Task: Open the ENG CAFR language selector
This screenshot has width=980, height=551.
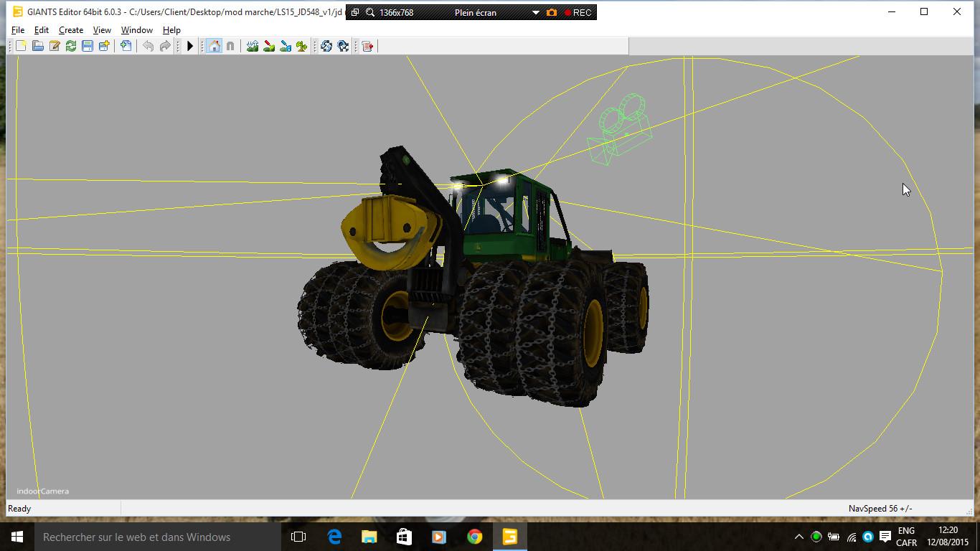Action: pyautogui.click(x=906, y=537)
